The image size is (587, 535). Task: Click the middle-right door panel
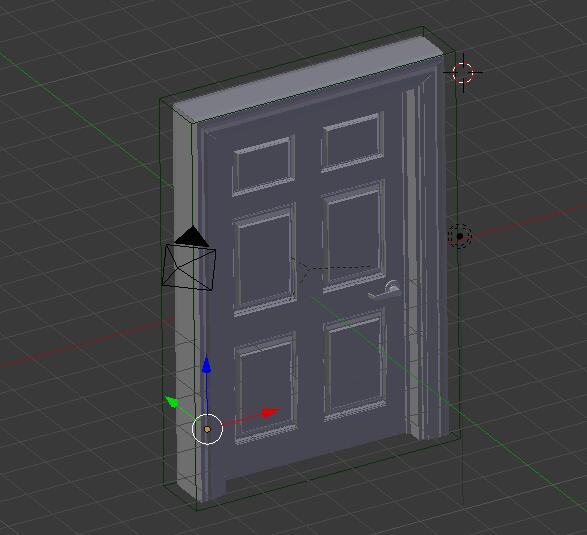click(x=353, y=237)
